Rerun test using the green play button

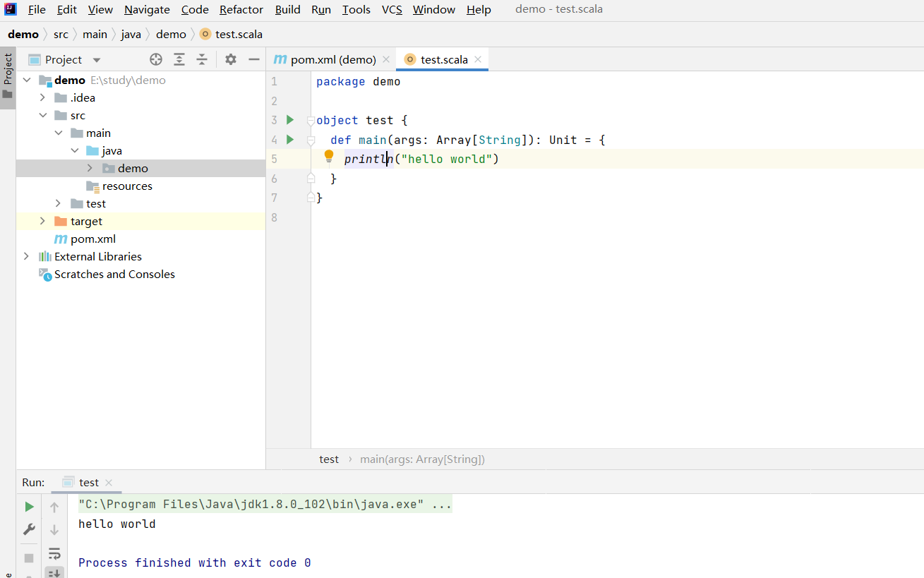point(29,507)
